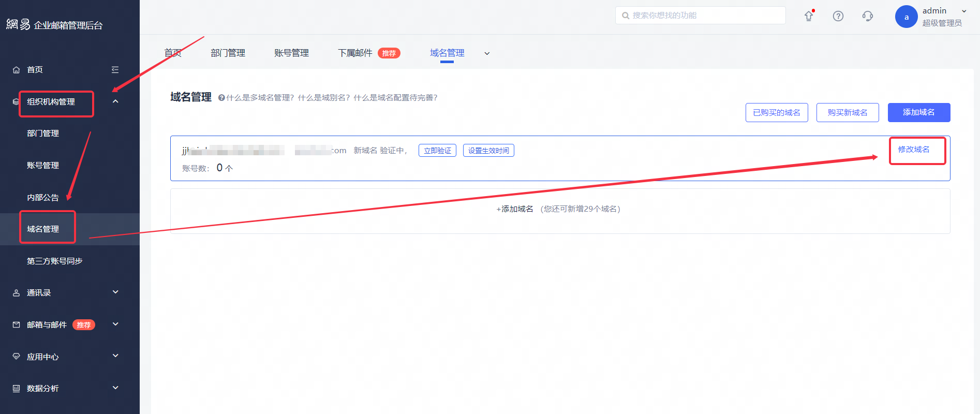
Task: Switch to the 下属邮件 tab
Action: coord(355,53)
